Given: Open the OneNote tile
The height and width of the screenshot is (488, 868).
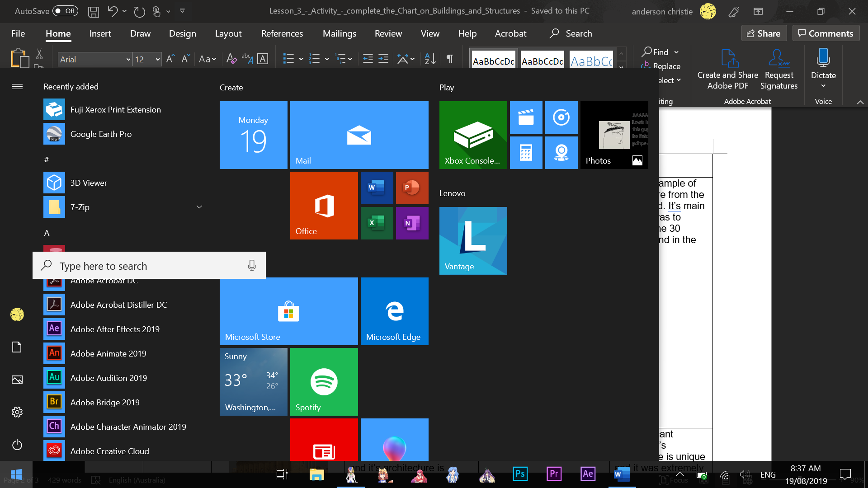Looking at the screenshot, I should point(412,223).
